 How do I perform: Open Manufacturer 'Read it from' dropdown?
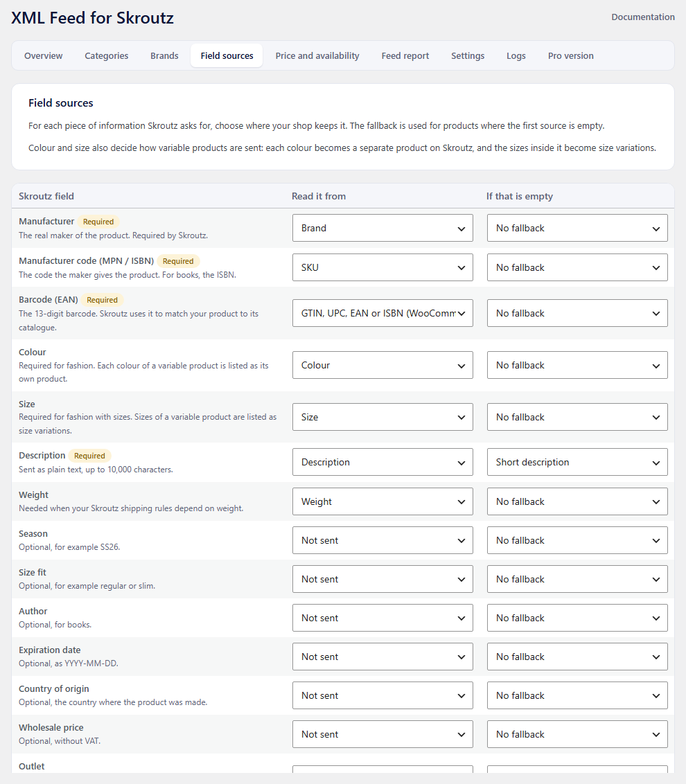pyautogui.click(x=382, y=228)
